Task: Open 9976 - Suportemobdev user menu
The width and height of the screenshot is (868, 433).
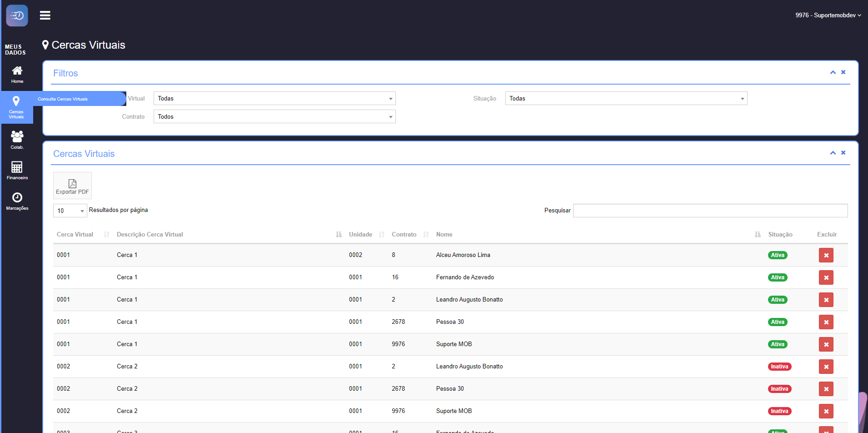Action: pos(828,15)
